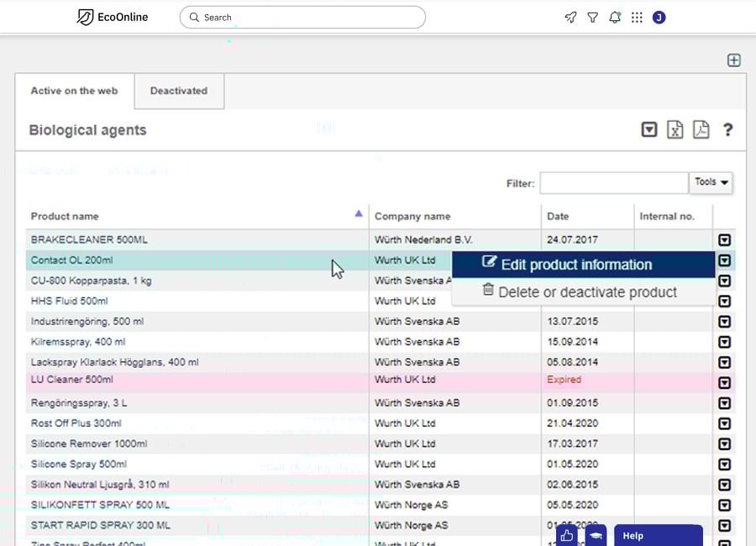Select Industrirengöring, 500 ml product
Screen dimensions: 756x546
pos(87,322)
